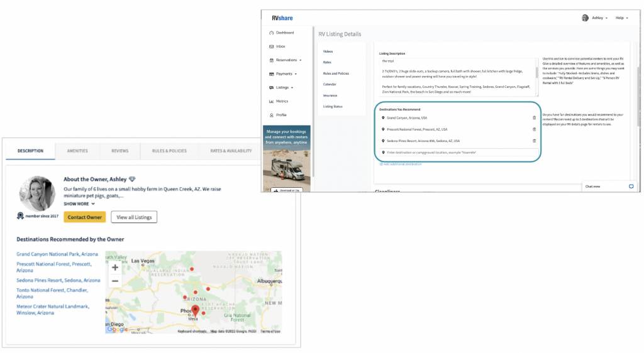The width and height of the screenshot is (644, 353).
Task: Open Meteor Crater Natural Landmark link
Action: tap(53, 310)
